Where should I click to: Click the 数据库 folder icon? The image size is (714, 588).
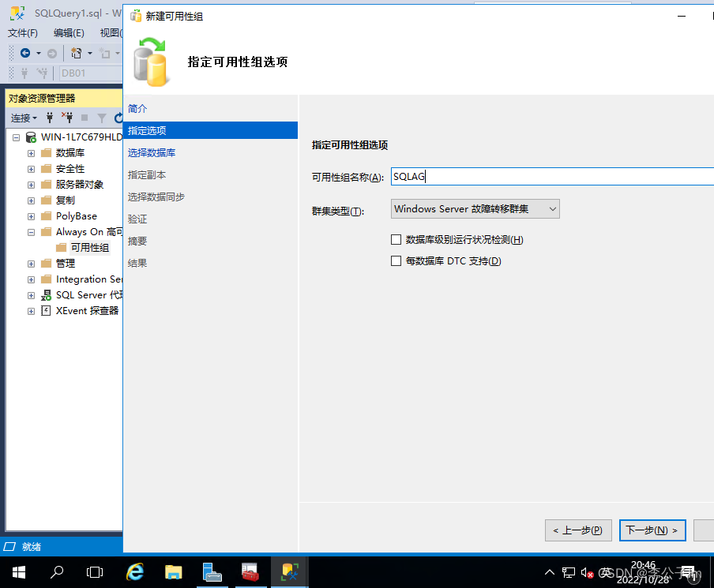pos(47,153)
